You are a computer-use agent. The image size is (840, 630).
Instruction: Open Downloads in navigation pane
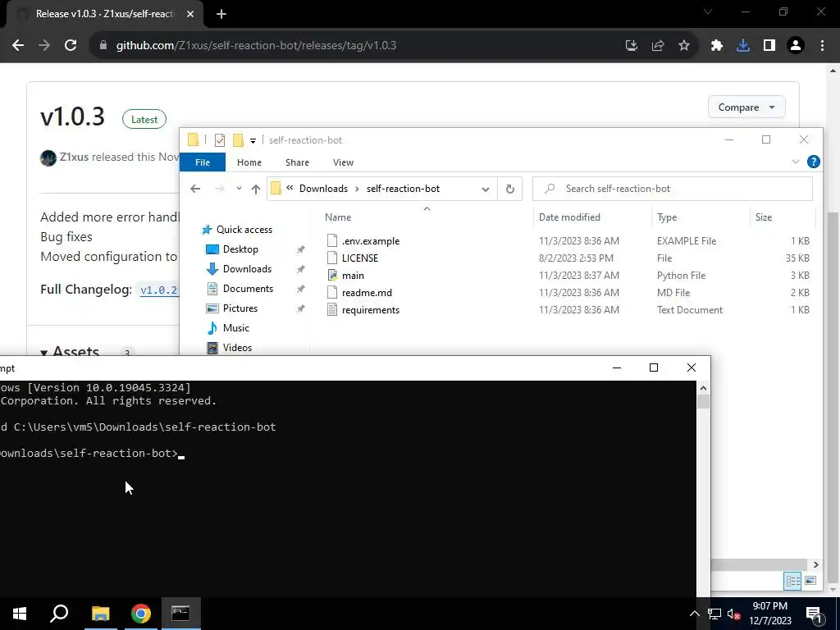point(239,269)
